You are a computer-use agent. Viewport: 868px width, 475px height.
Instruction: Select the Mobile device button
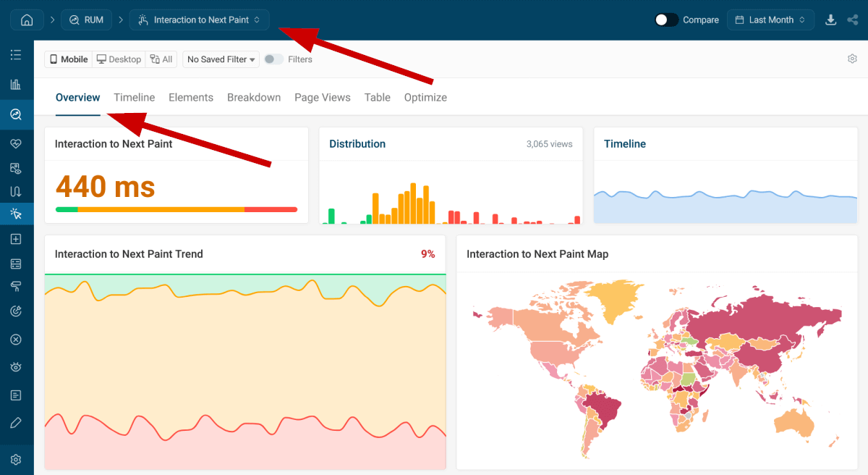coord(67,59)
